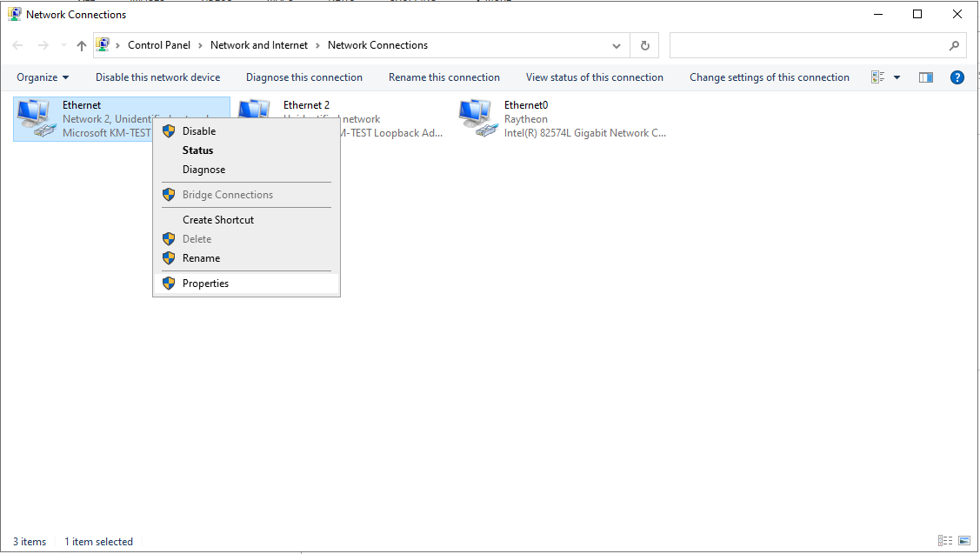Click Network and Internet breadcrumb
This screenshot has height=554, width=980.
tap(259, 45)
